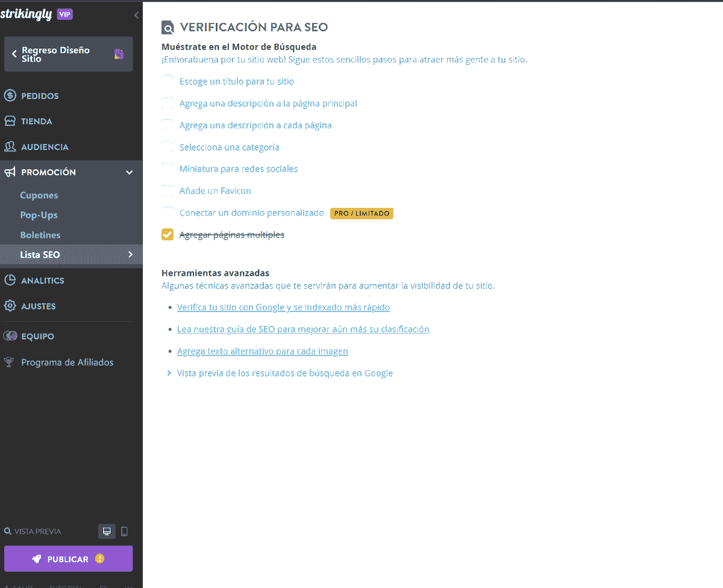The width and height of the screenshot is (723, 588).
Task: Click the VIP badge
Action: [x=64, y=14]
